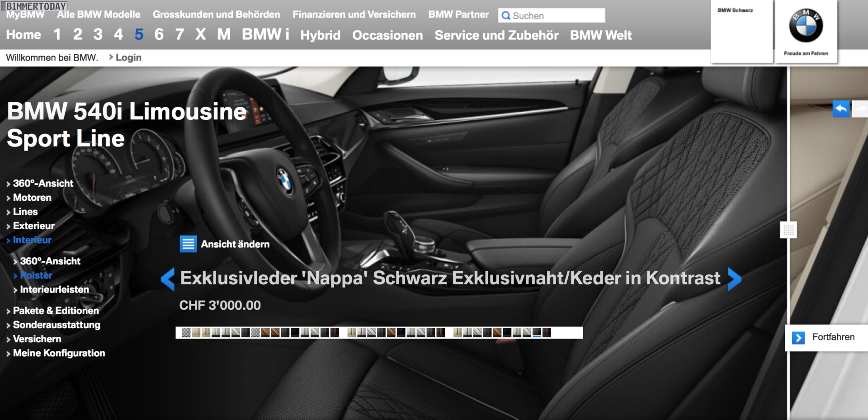Click the previous upholstery left arrow
The height and width of the screenshot is (420, 868).
click(168, 279)
